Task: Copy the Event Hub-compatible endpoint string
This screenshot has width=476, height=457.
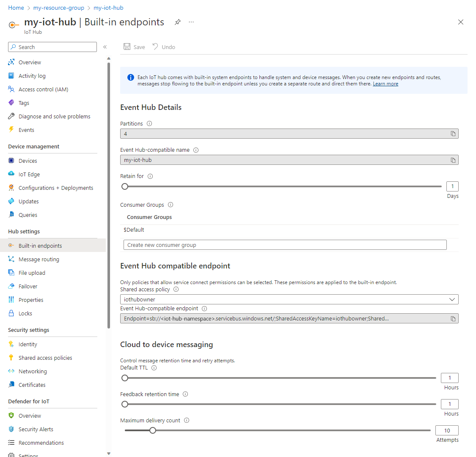Action: pyautogui.click(x=453, y=319)
